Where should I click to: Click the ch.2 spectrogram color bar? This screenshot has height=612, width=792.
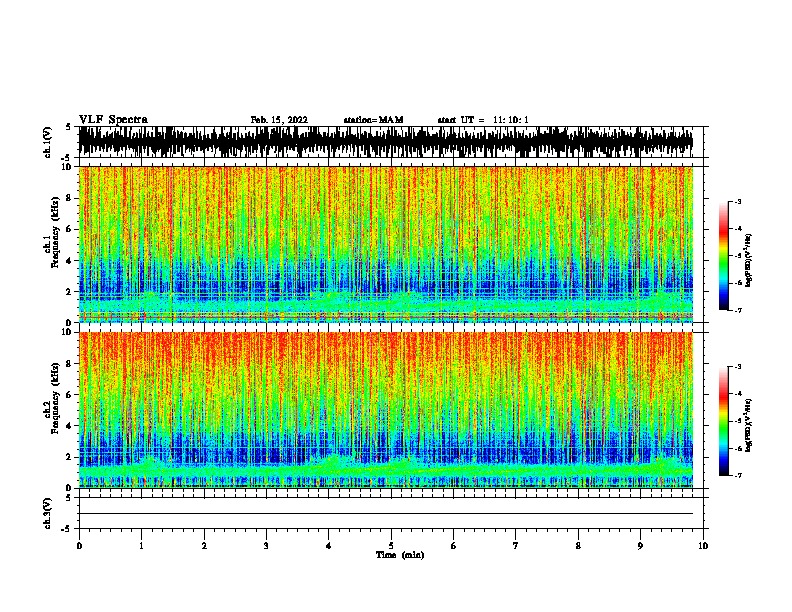pyautogui.click(x=724, y=421)
